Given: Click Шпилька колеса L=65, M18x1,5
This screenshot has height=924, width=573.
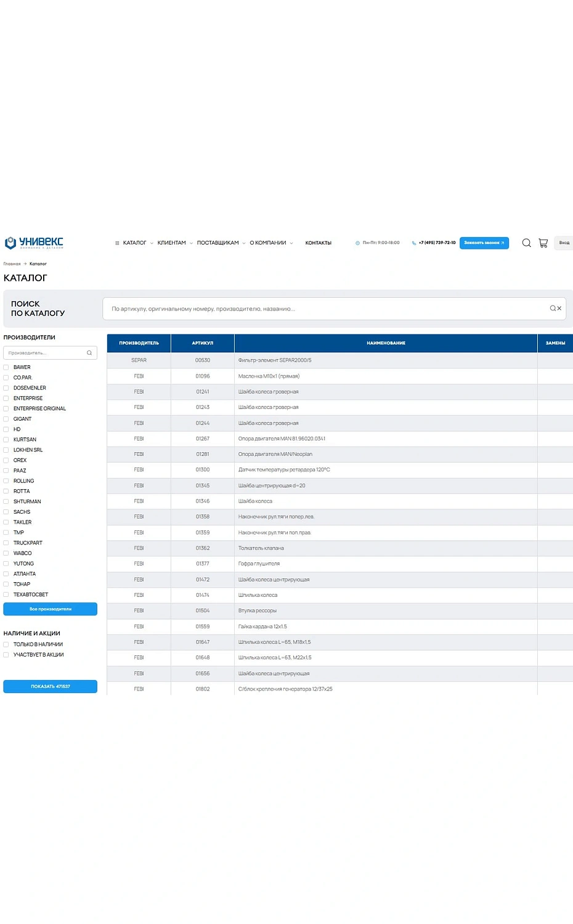Looking at the screenshot, I should (x=275, y=642).
